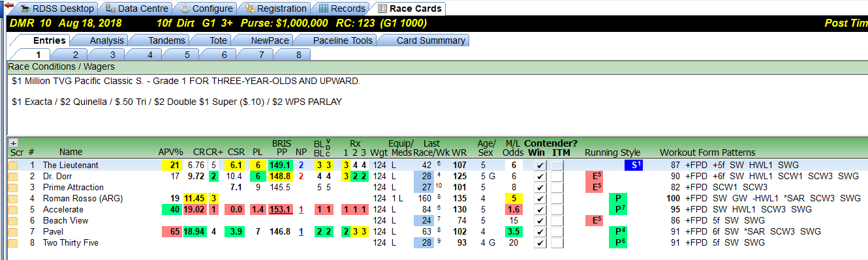868x260 pixels.
Task: Sort by the APV% column header
Action: (x=170, y=152)
